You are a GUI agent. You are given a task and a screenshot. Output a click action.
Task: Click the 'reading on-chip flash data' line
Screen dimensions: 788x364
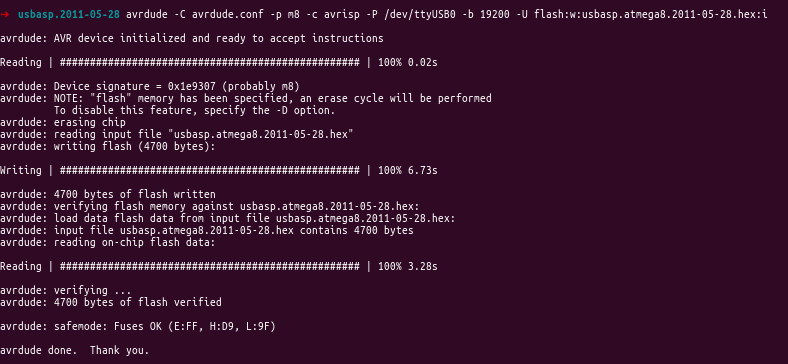108,243
